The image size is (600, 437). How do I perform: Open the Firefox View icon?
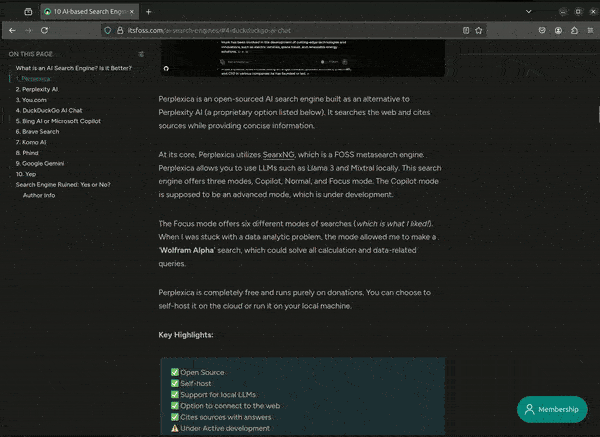[28, 12]
